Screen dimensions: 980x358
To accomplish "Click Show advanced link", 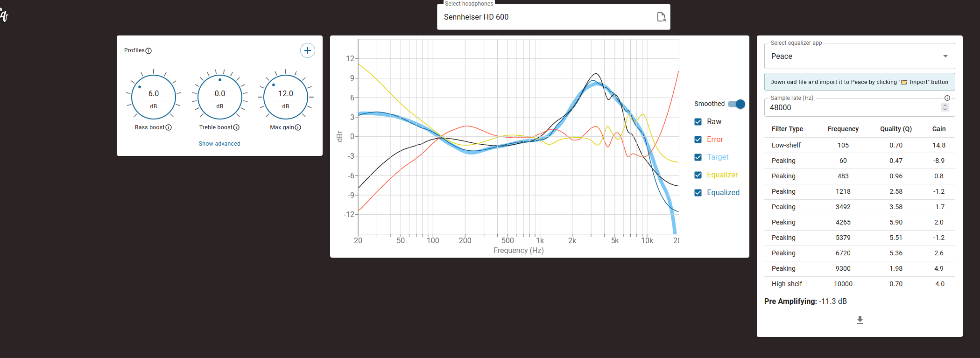I will [219, 144].
